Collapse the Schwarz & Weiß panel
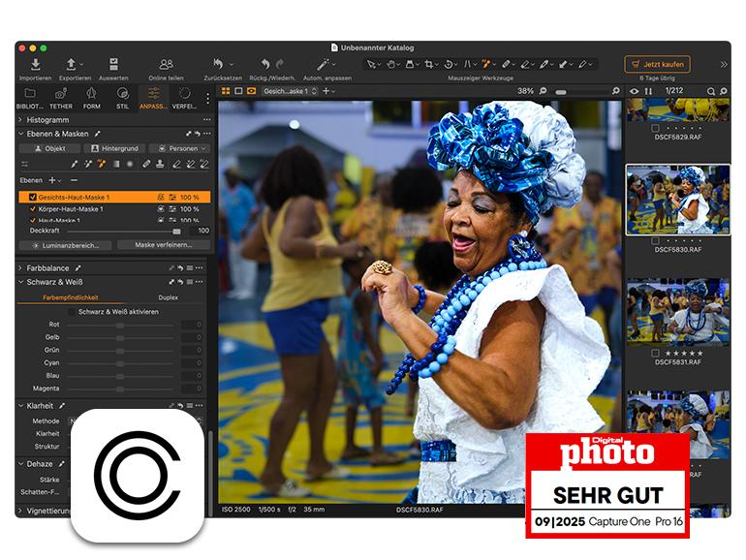Screen dimensions: 746x560 tap(20, 282)
